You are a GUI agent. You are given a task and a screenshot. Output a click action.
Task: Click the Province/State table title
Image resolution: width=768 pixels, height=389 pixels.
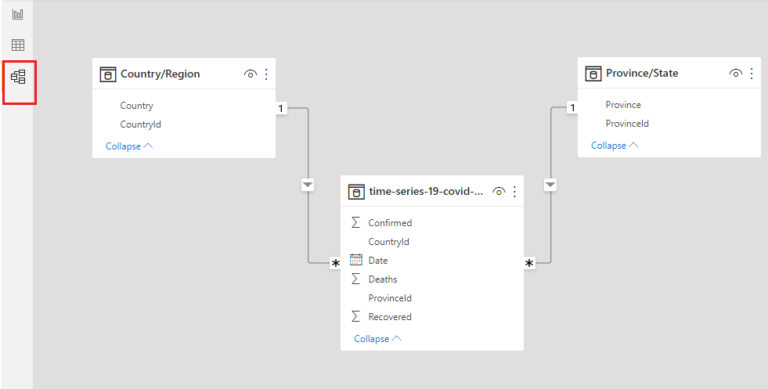coord(642,73)
